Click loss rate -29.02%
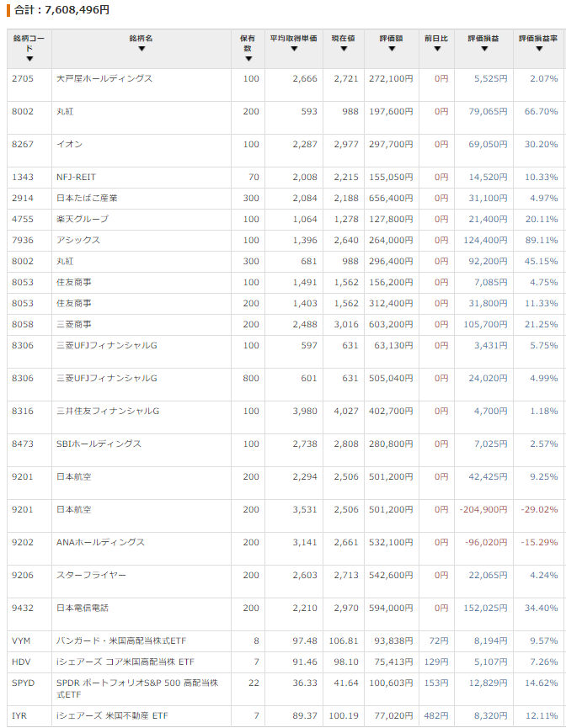Viewport: 566px width, 728px height. click(x=539, y=509)
